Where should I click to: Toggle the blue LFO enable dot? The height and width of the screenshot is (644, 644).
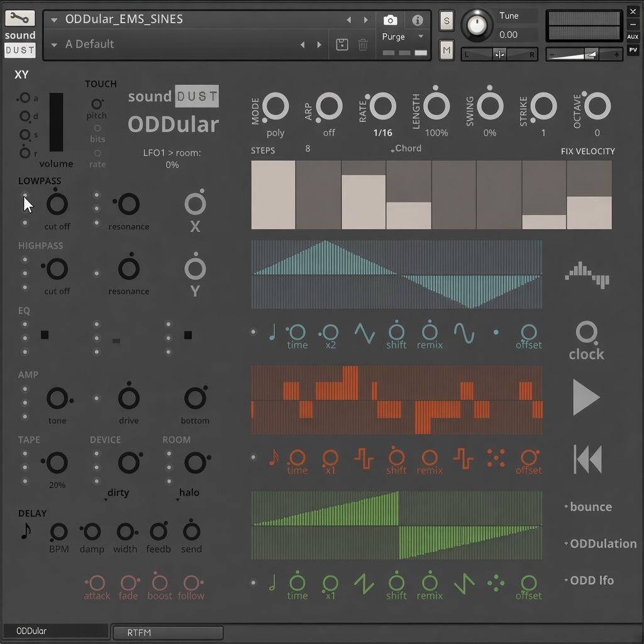(x=253, y=331)
